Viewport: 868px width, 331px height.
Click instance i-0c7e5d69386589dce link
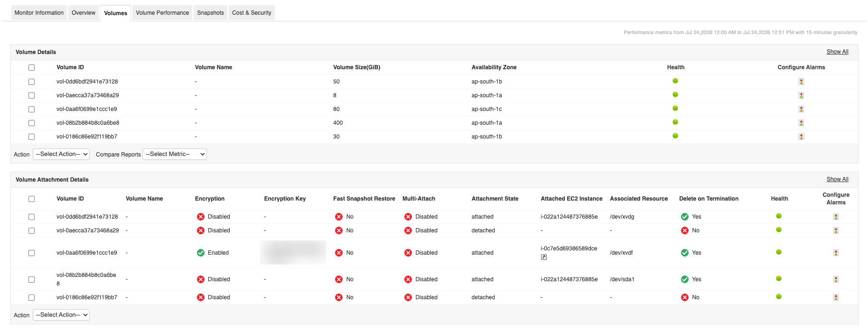click(x=569, y=248)
